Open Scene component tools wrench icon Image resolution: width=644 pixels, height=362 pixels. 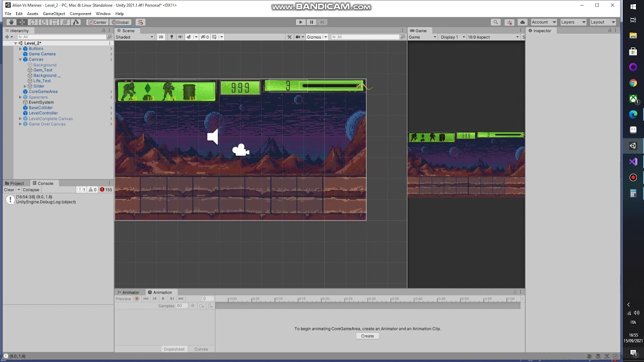pos(289,37)
